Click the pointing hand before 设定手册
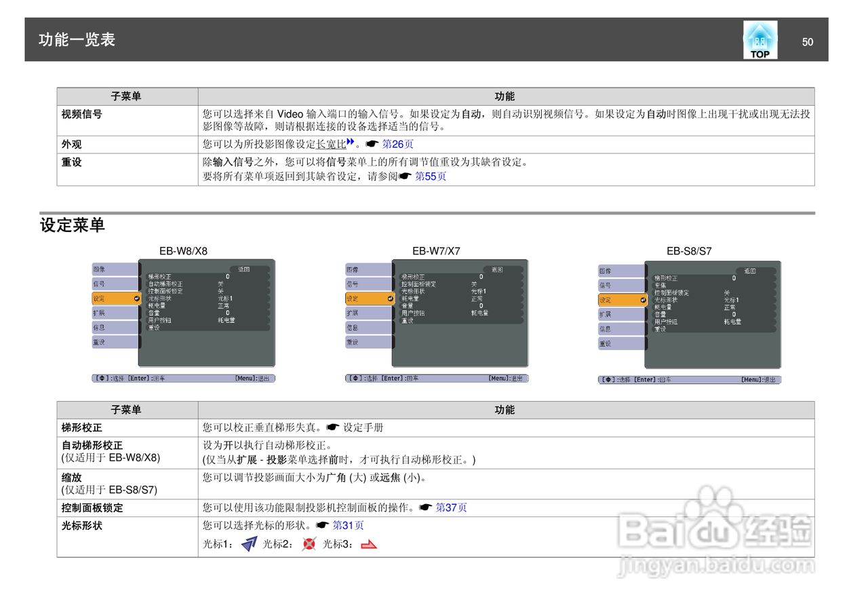 (332, 427)
